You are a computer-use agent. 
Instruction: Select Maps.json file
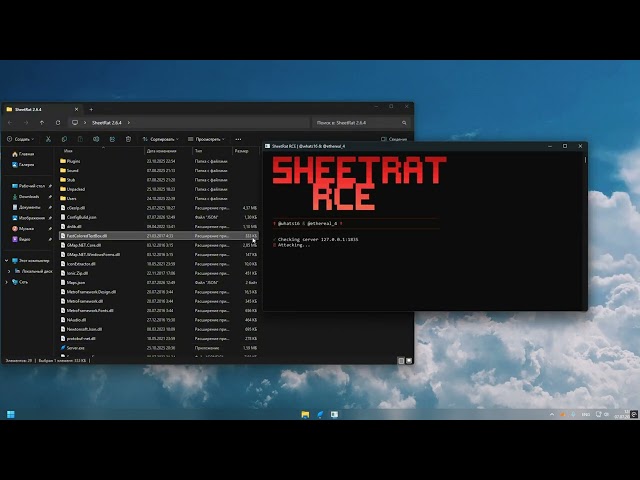click(x=159, y=282)
